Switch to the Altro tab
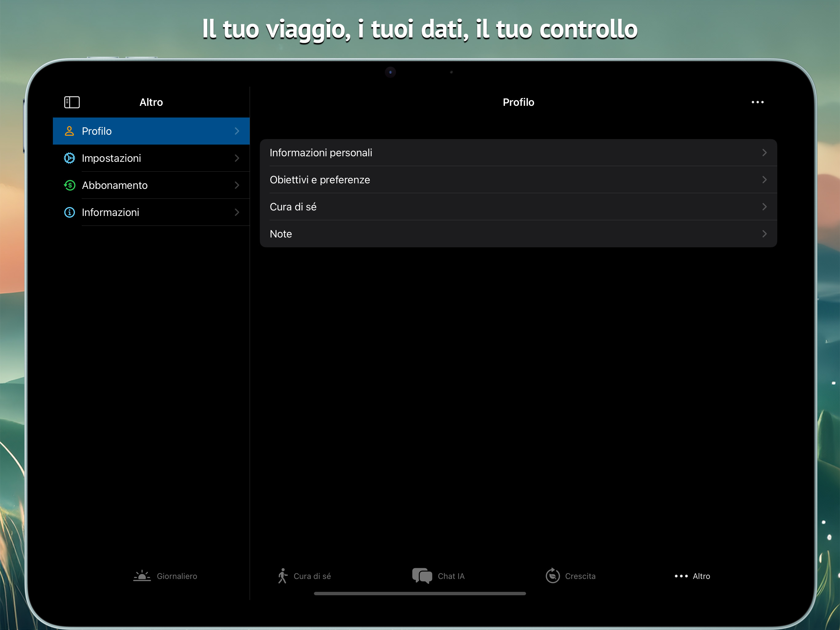Image resolution: width=840 pixels, height=630 pixels. [692, 576]
